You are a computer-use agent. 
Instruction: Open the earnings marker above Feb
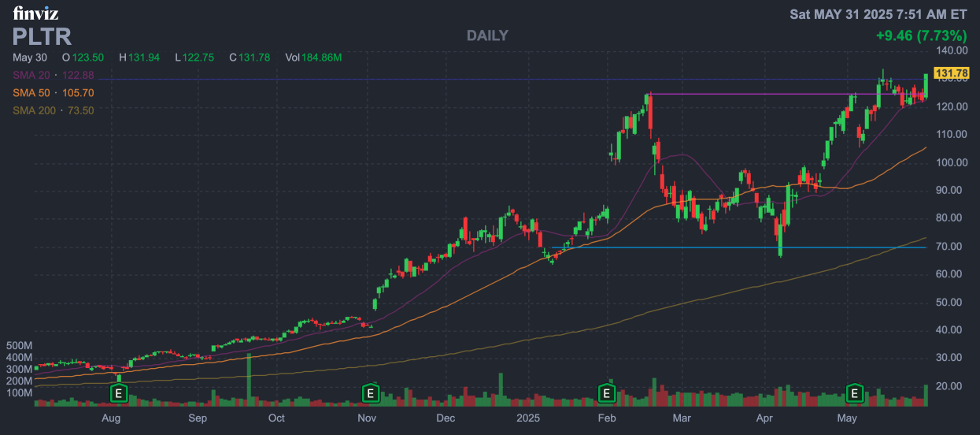click(x=607, y=392)
